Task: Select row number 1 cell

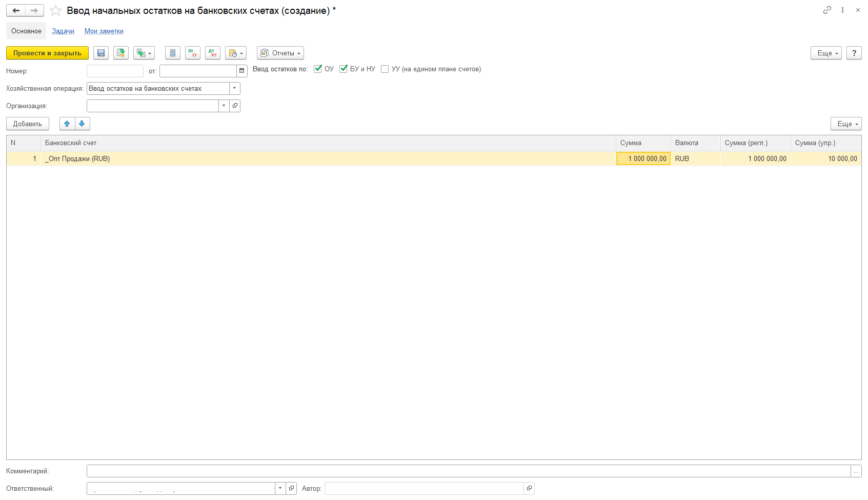Action: [x=24, y=158]
